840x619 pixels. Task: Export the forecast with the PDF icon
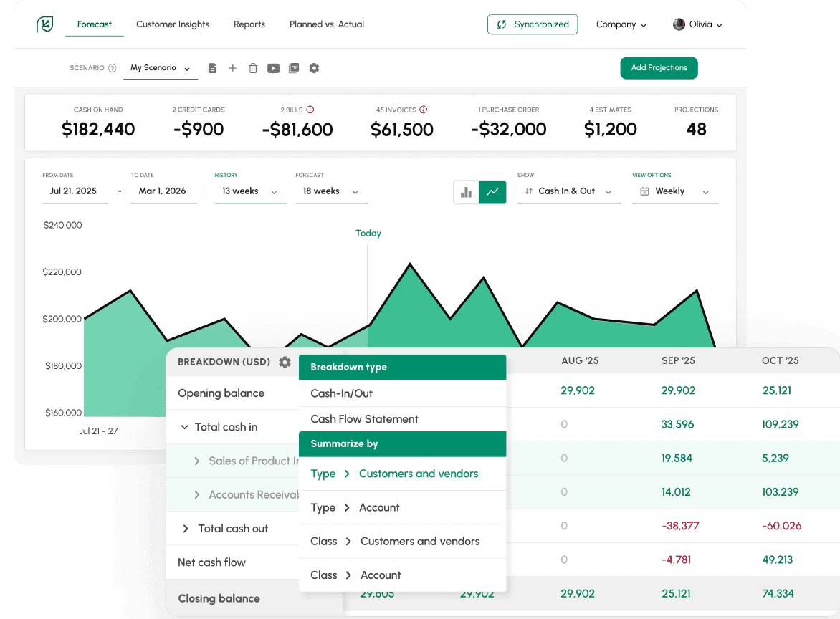pos(294,68)
